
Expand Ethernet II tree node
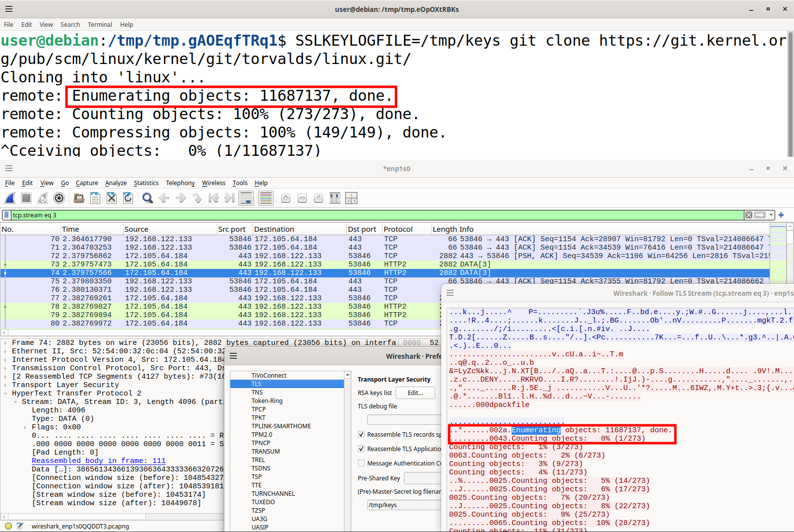point(5,351)
